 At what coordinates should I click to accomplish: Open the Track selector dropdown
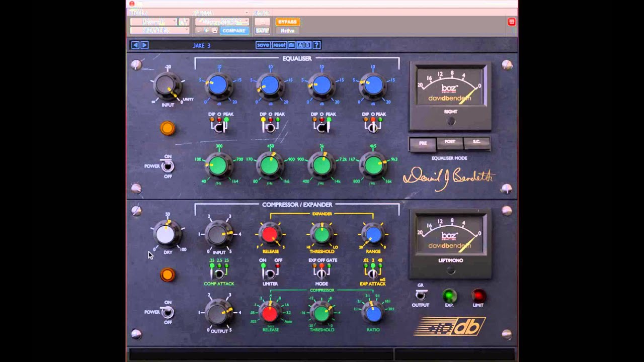[153, 22]
